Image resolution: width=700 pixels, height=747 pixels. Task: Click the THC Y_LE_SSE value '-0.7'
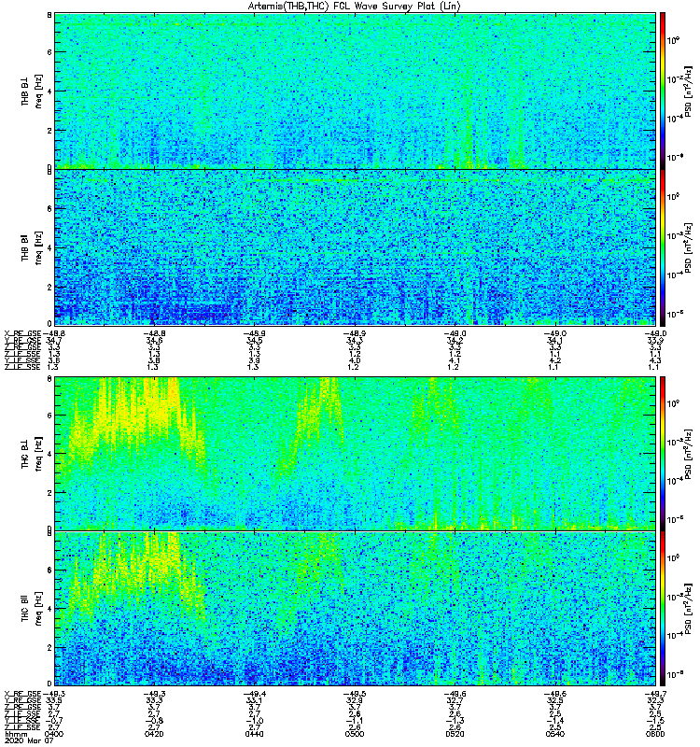pyautogui.click(x=54, y=720)
